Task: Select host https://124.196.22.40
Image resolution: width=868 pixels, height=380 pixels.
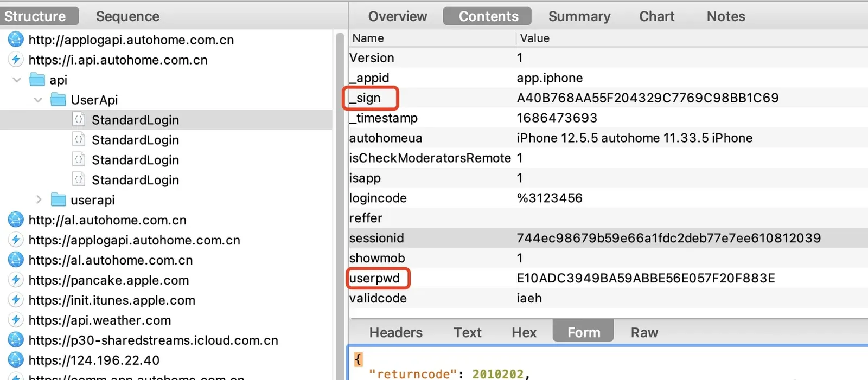Action: pyautogui.click(x=94, y=360)
